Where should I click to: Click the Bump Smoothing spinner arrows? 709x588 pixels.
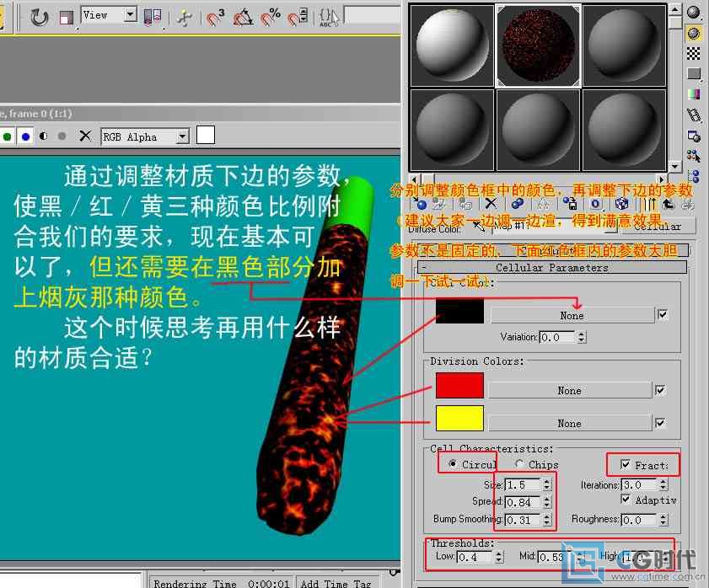pos(547,520)
